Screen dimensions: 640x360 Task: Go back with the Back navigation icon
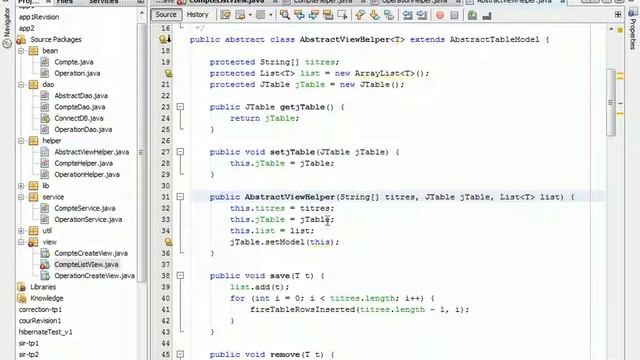(240, 15)
